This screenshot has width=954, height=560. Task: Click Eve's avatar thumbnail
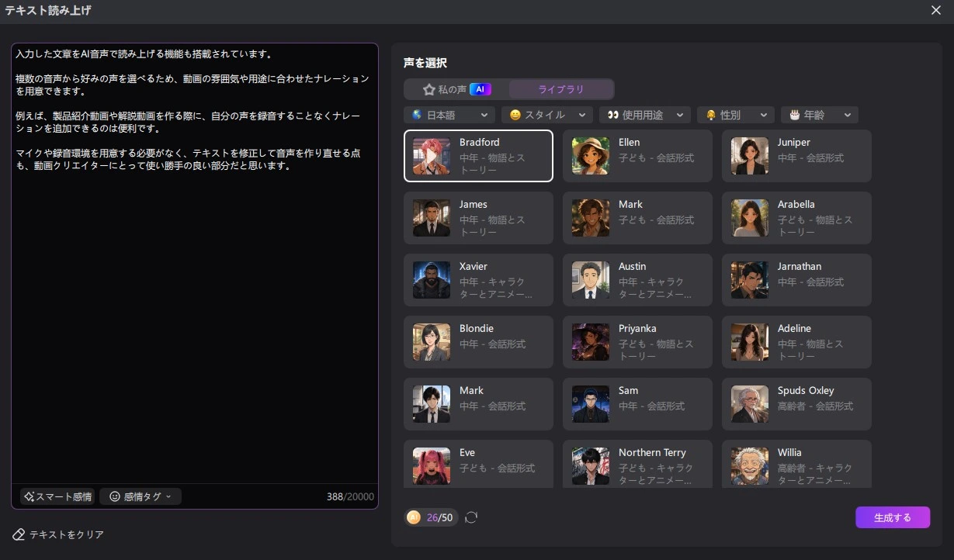click(x=432, y=466)
